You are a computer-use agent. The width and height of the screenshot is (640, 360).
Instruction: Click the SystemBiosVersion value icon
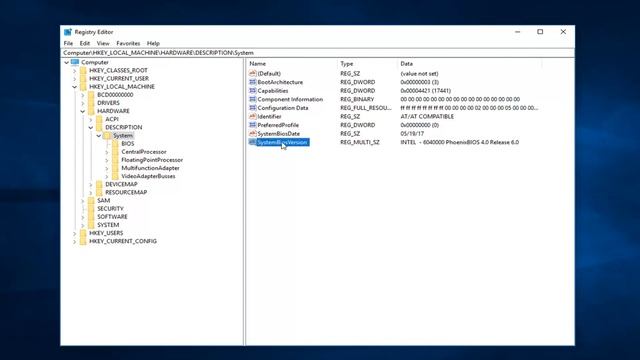(253, 142)
